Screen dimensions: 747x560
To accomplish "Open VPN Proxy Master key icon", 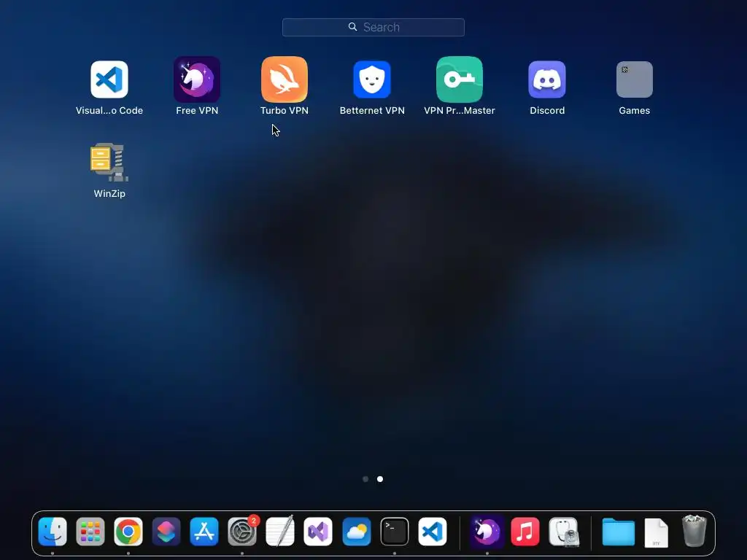I will point(460,79).
